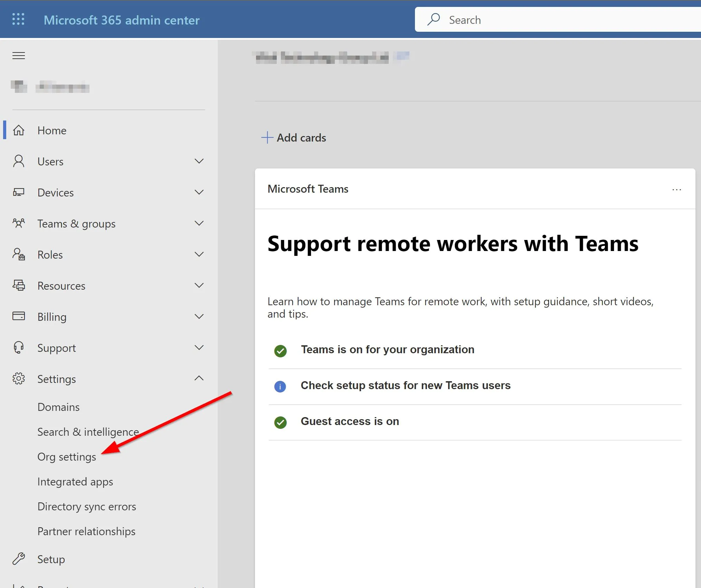Open the app launcher waffle icon
The height and width of the screenshot is (588, 701).
pos(18,19)
